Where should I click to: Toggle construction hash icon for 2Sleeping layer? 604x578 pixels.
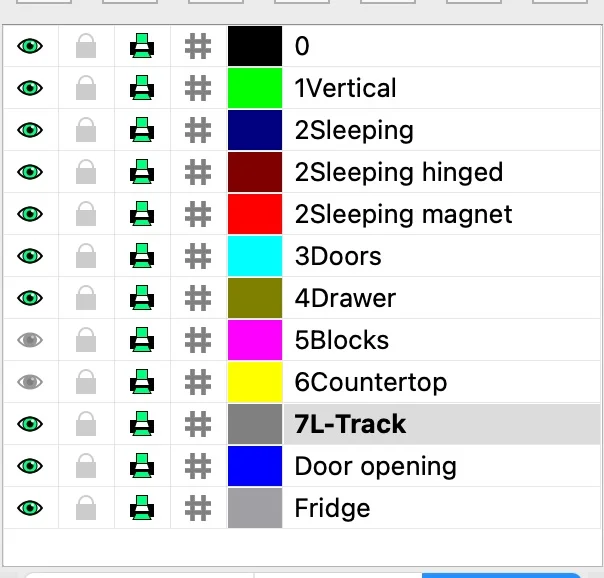(x=199, y=131)
